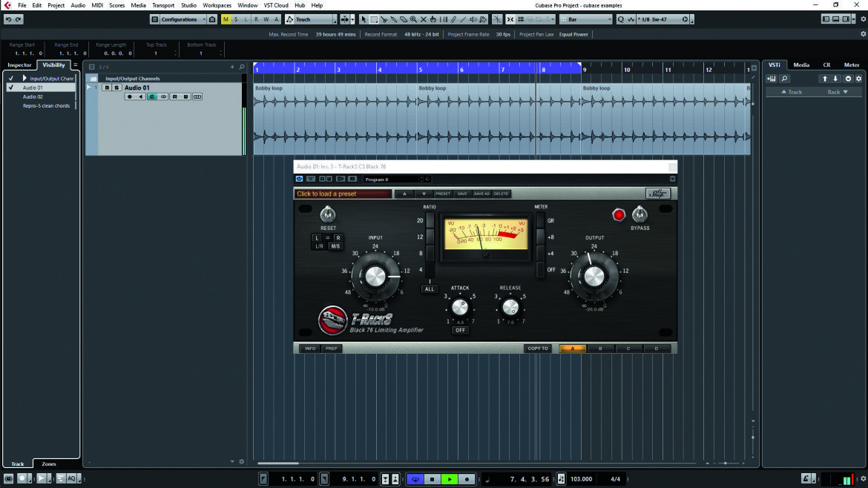Screen dimensions: 868x488
Task: Click the Find Instruments magnifier in VSTi
Action: point(784,79)
